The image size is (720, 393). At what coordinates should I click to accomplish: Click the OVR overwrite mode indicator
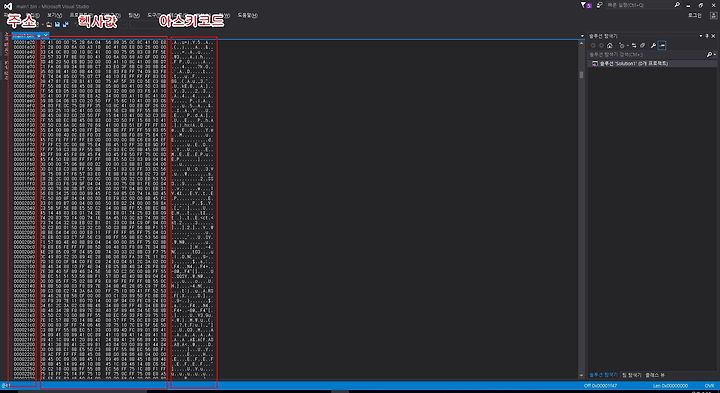(x=710, y=386)
